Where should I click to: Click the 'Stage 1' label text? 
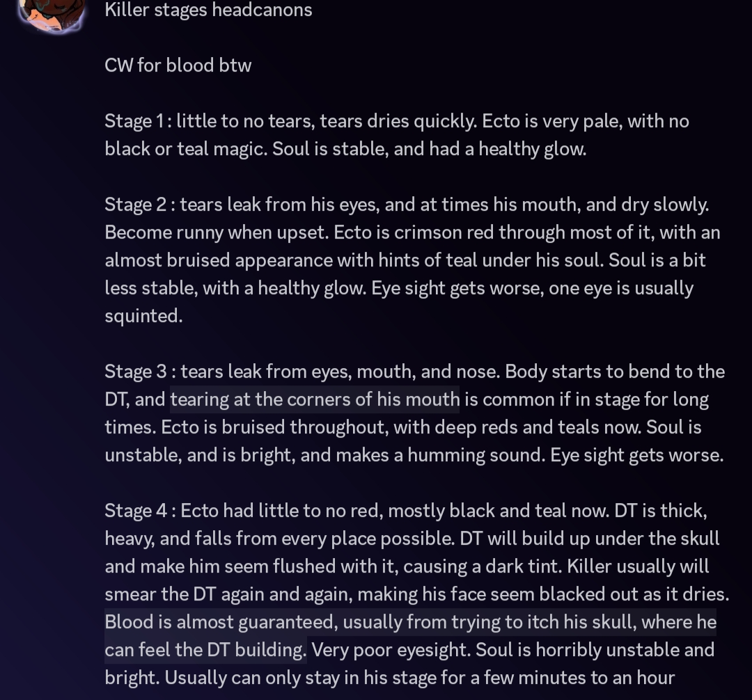coord(136,121)
